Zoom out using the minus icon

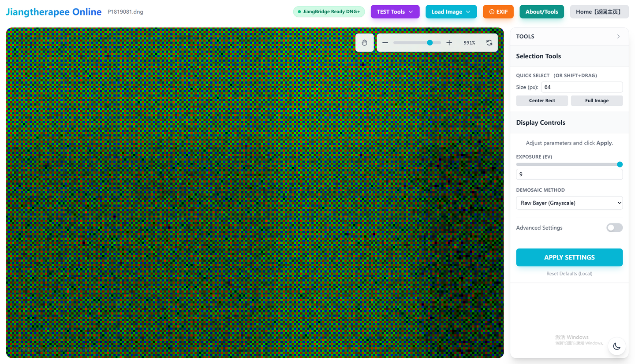tap(385, 42)
